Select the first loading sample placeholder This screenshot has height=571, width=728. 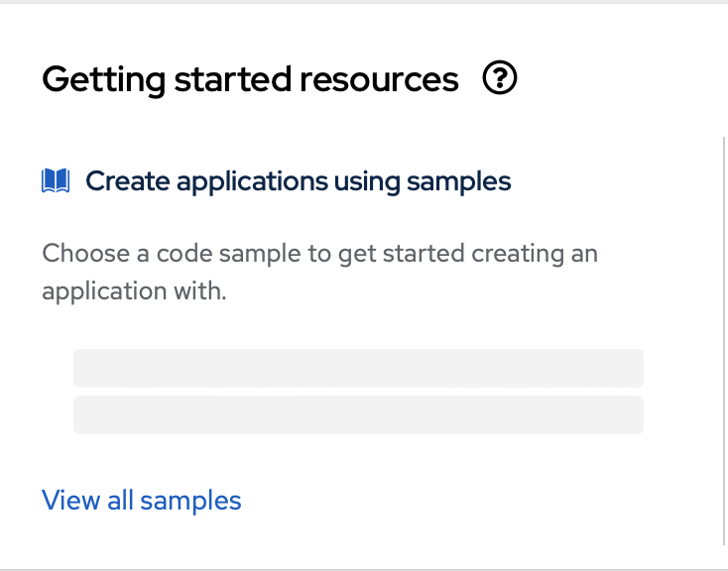pos(358,368)
